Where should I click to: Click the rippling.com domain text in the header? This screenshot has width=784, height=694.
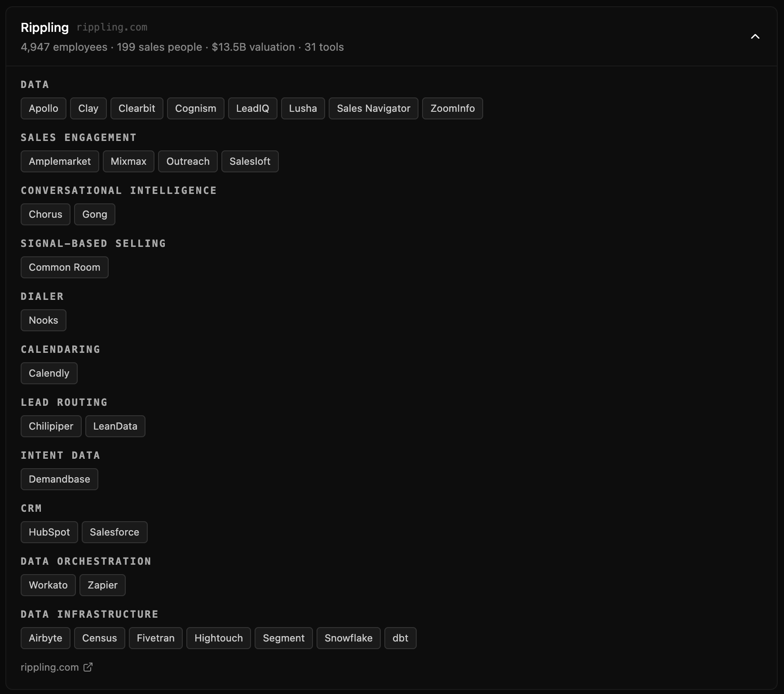click(112, 27)
